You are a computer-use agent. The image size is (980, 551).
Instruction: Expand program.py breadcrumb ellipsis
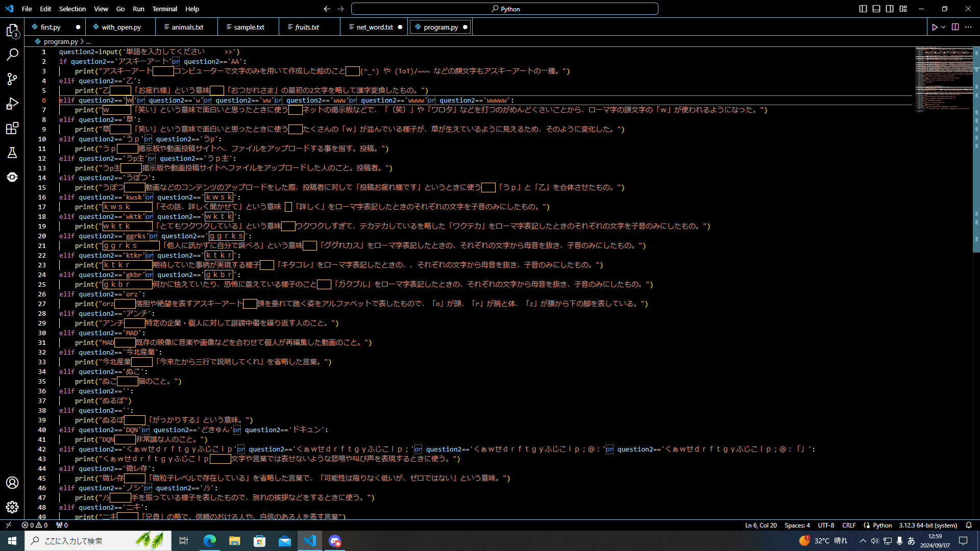point(88,42)
